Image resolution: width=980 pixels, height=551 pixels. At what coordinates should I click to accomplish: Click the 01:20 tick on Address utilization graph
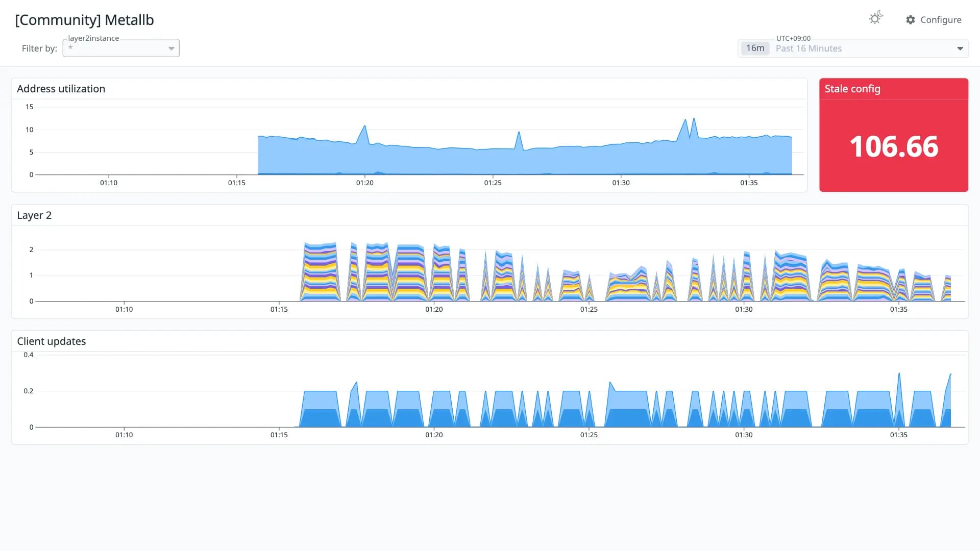click(365, 183)
